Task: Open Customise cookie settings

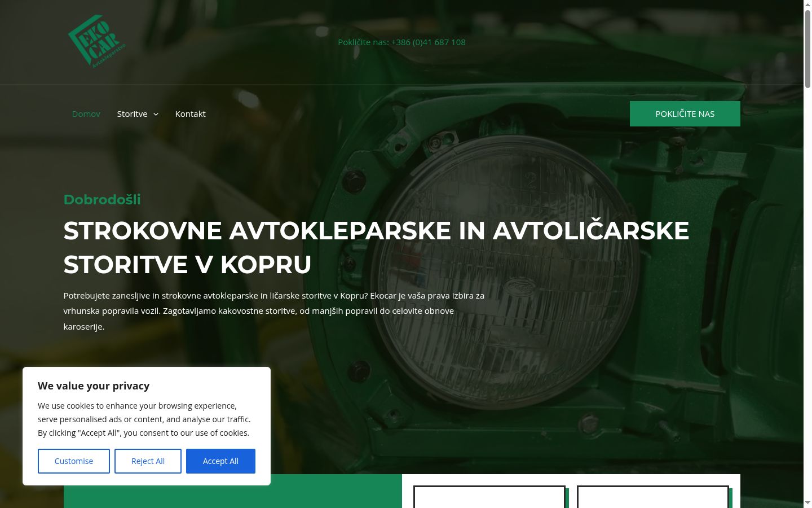Action: coord(74,461)
